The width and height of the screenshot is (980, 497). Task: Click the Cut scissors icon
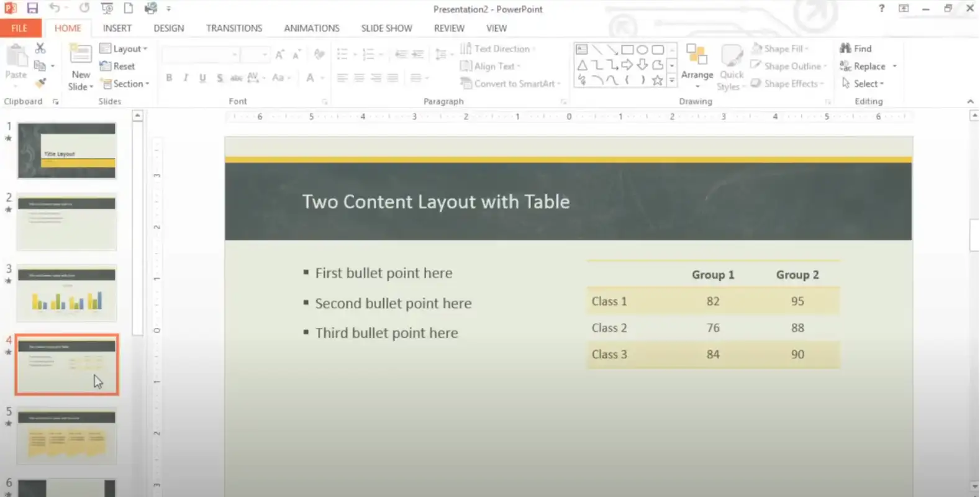point(40,48)
